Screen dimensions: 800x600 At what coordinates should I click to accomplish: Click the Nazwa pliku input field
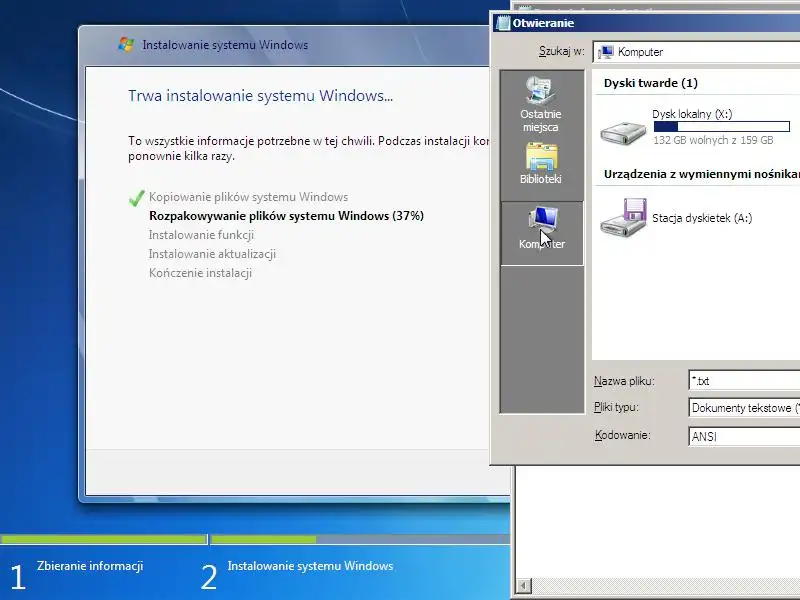pyautogui.click(x=744, y=381)
